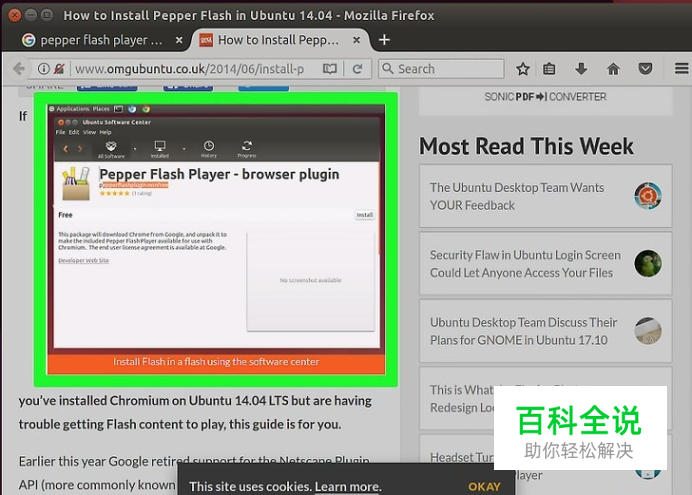
Task: Open the Firefox hamburger menu
Action: coord(681,69)
